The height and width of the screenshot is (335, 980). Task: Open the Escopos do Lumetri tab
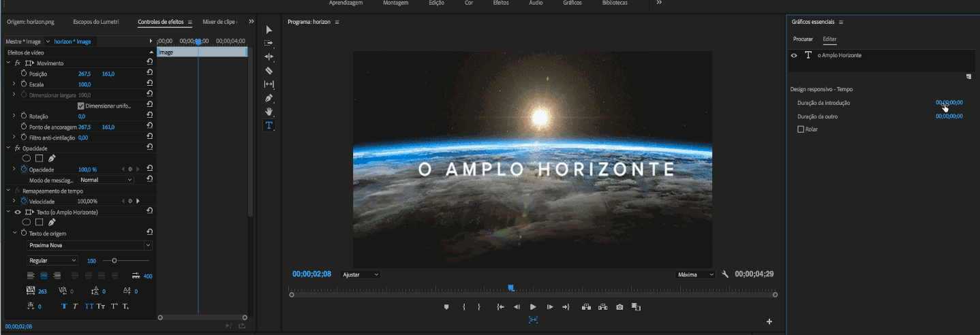(x=95, y=22)
